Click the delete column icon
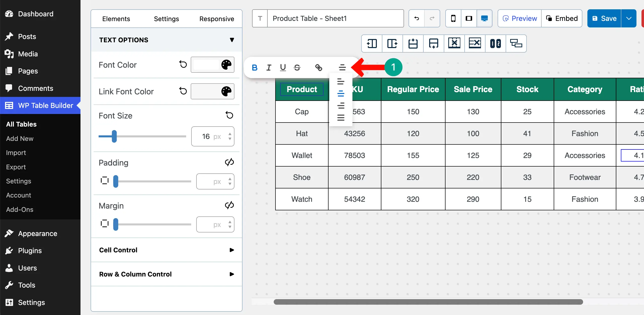This screenshot has height=315, width=644. (x=454, y=44)
